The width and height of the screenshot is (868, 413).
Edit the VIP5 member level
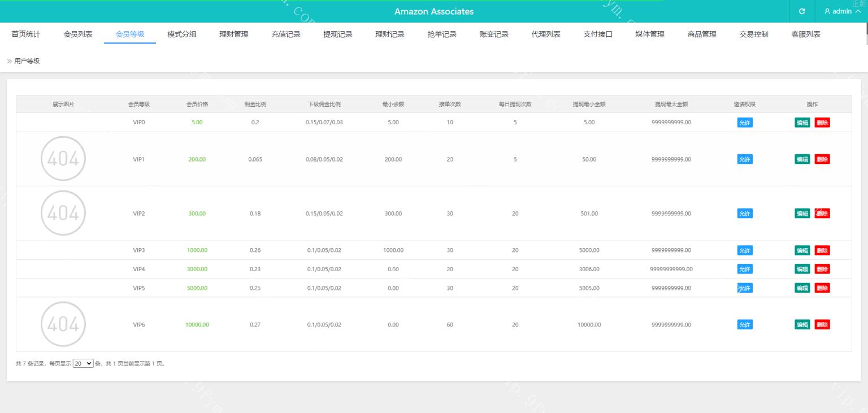click(802, 288)
